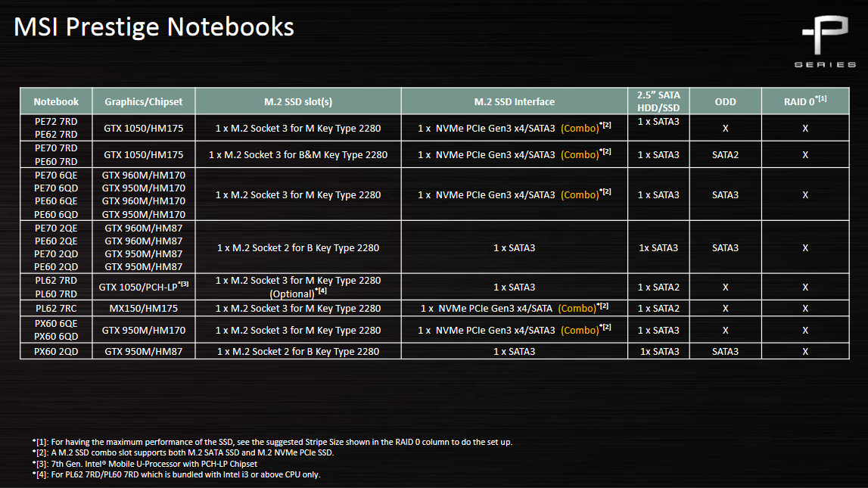Click the "PL62 7RC" notebook name
The image size is (868, 488).
56,308
